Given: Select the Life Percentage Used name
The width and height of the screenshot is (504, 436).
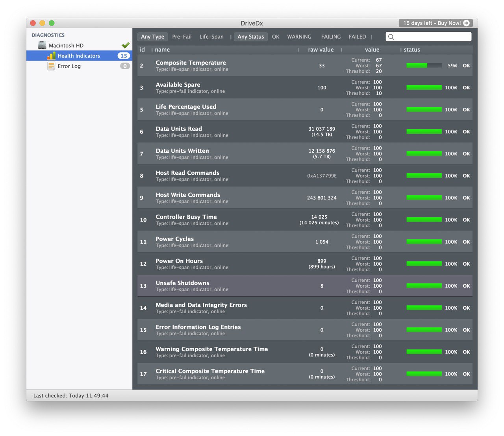Looking at the screenshot, I should (186, 107).
